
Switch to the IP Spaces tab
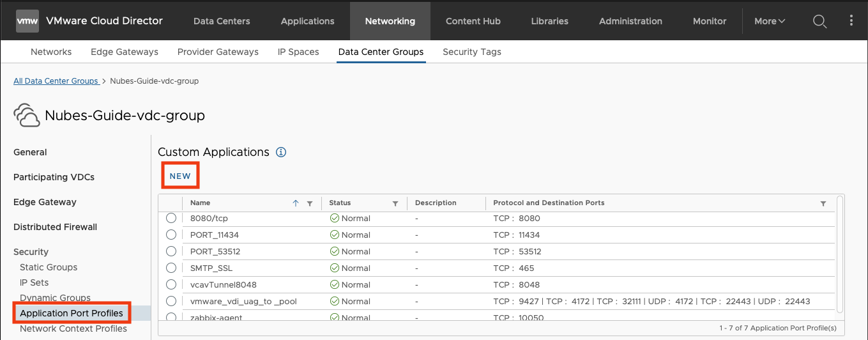(x=298, y=52)
